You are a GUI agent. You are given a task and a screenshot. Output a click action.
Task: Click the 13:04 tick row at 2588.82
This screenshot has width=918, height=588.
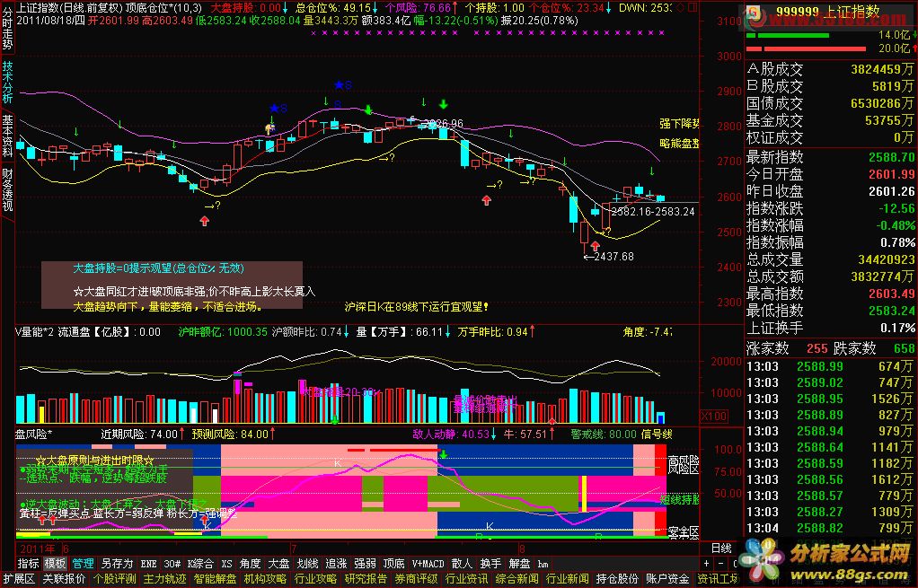point(830,529)
